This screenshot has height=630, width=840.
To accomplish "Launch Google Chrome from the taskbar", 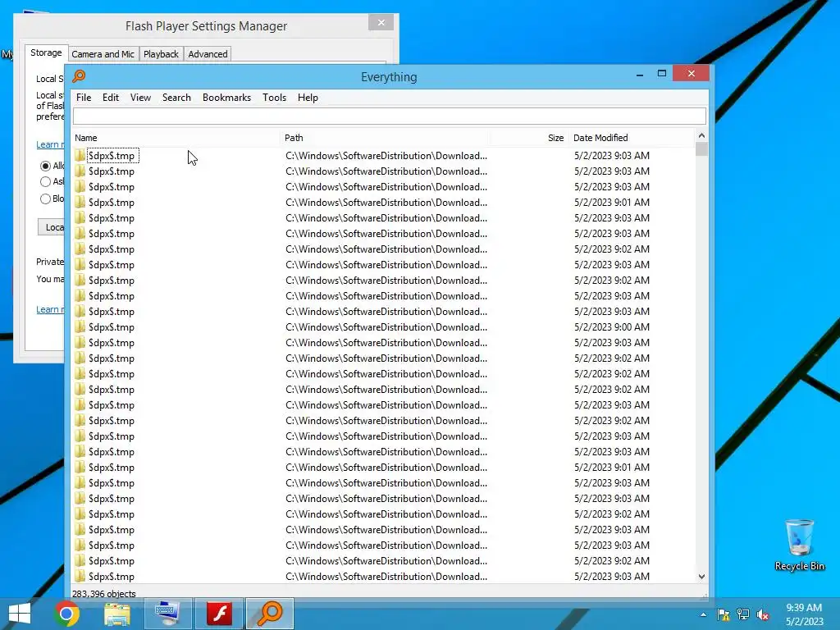I will point(66,614).
